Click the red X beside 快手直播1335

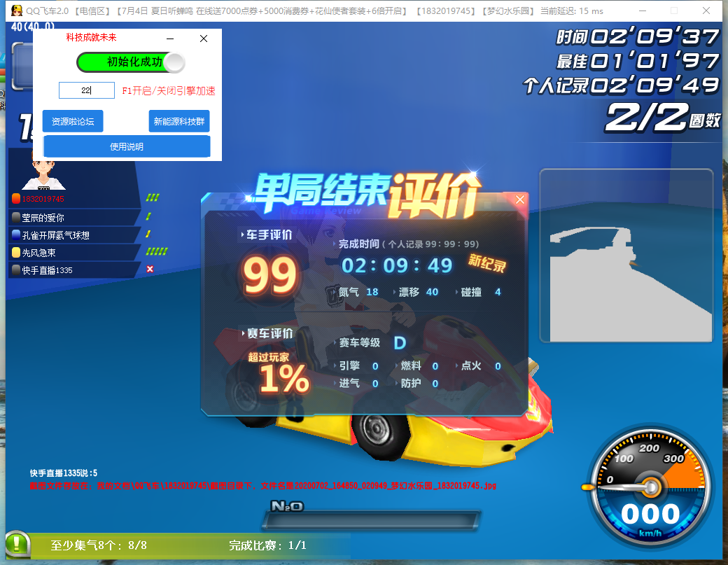click(150, 269)
